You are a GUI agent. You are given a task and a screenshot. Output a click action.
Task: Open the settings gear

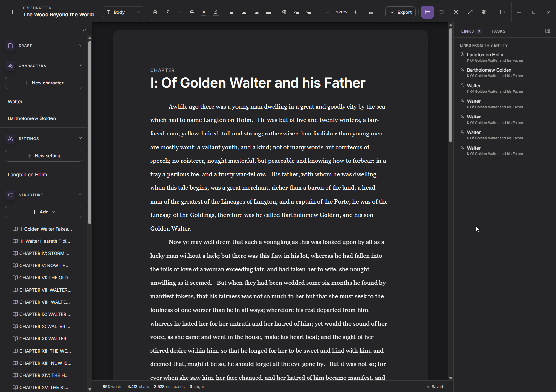pyautogui.click(x=484, y=12)
